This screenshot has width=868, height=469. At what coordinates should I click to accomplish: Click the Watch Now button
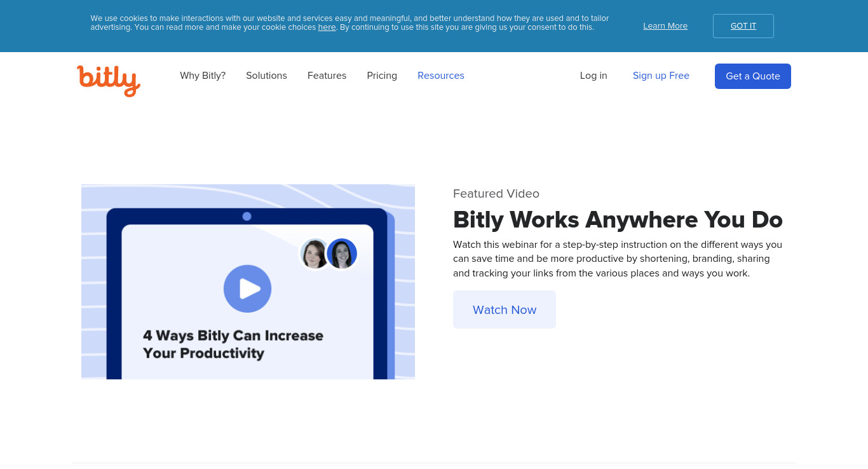tap(505, 309)
